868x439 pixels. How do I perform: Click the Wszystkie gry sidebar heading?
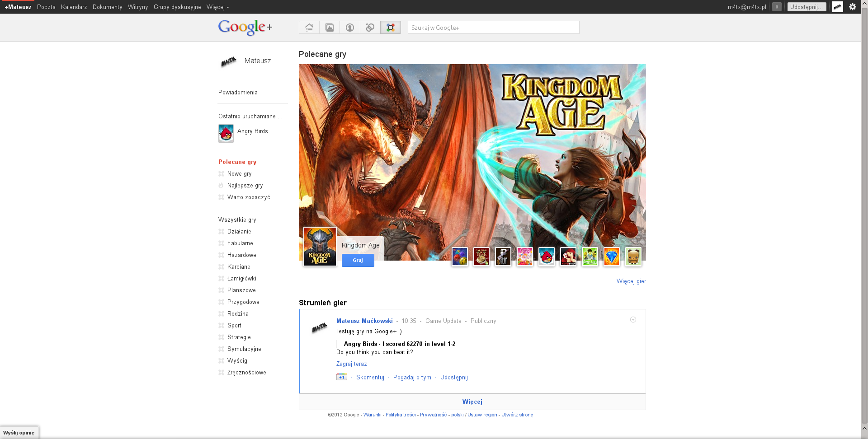point(237,219)
